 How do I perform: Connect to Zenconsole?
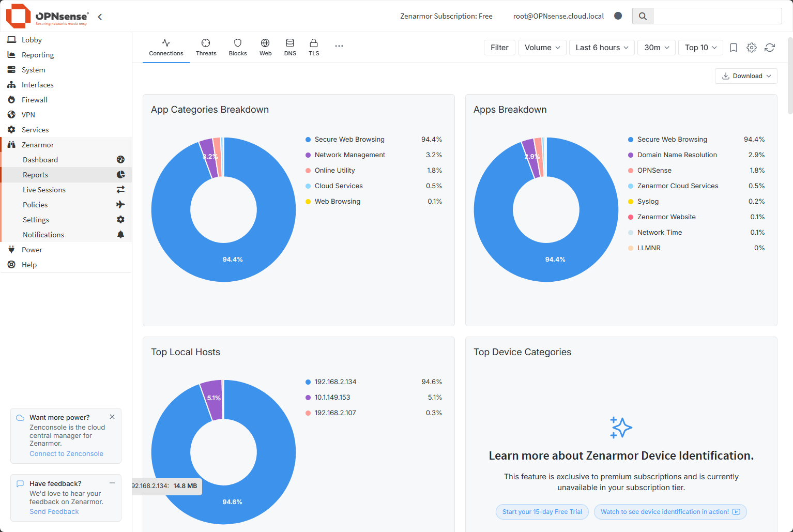click(66, 453)
